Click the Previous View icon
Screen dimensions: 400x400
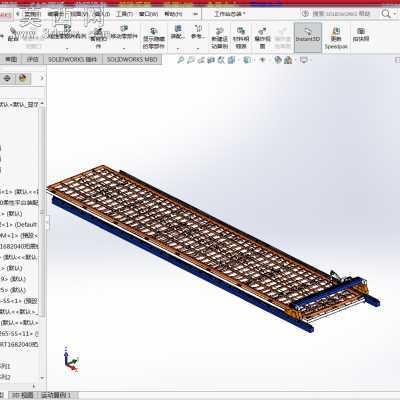tap(201, 60)
